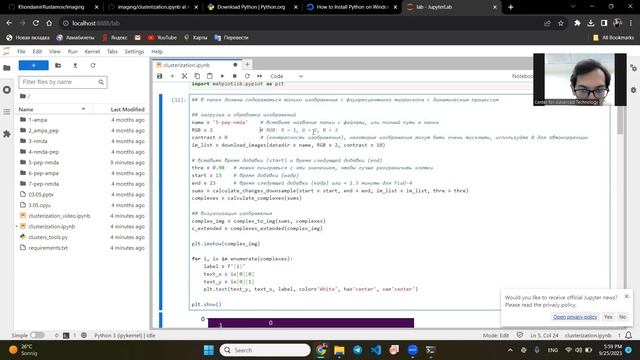Click the blue New Launcher plus button
This screenshot has height=360, width=640.
tap(33, 65)
